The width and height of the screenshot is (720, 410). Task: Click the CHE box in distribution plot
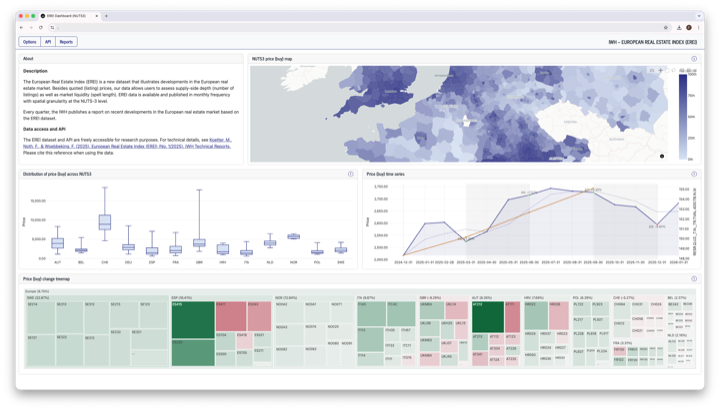click(104, 222)
